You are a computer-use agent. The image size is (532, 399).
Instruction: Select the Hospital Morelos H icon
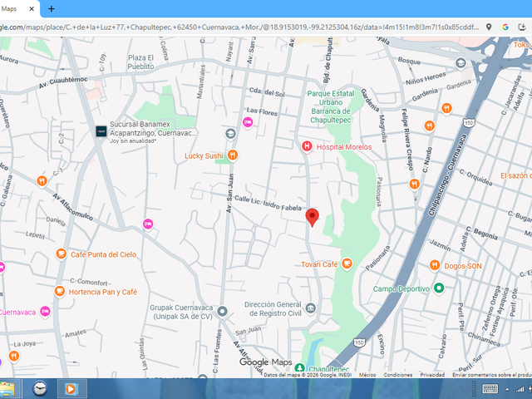[307, 146]
